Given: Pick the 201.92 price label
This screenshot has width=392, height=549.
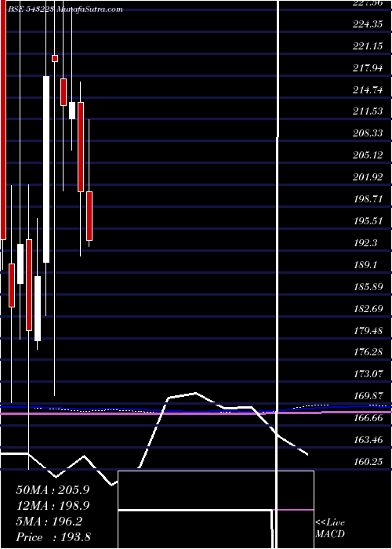Looking at the screenshot, I should pos(368,177).
